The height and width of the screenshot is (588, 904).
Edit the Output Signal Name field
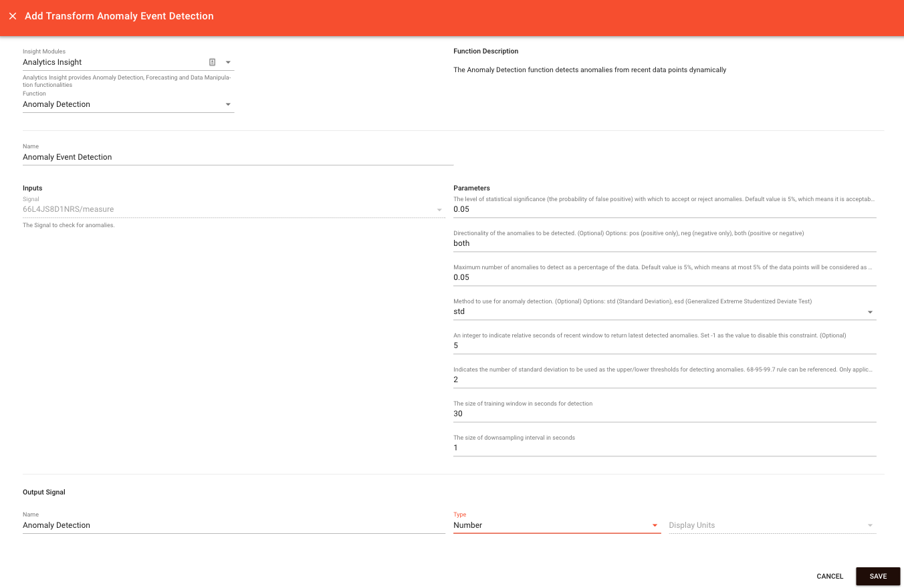coord(201,525)
